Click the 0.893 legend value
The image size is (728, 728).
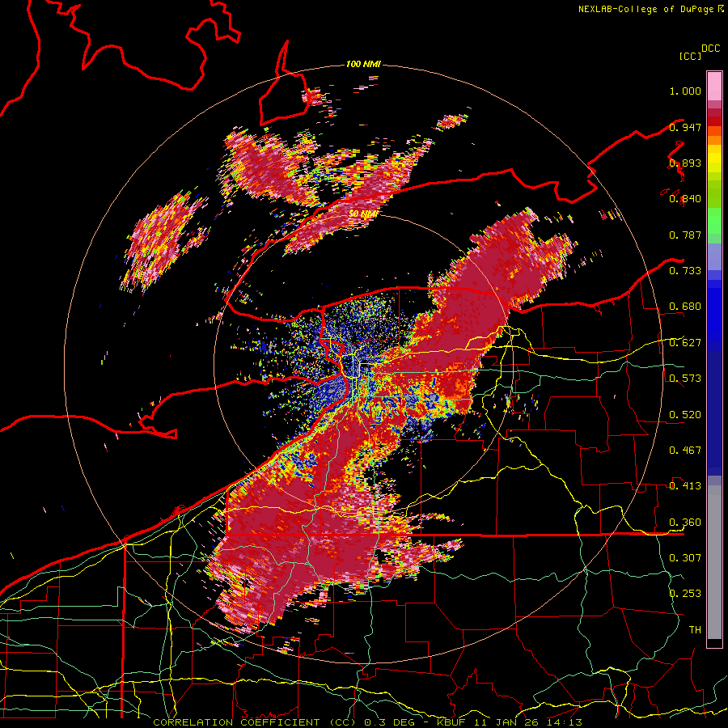pyautogui.click(x=685, y=163)
